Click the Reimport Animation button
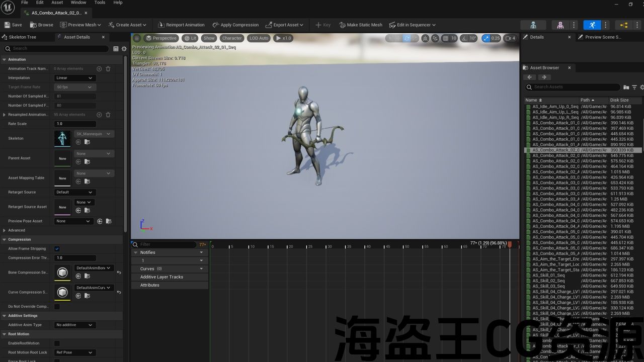This screenshot has height=362, width=644. pyautogui.click(x=181, y=25)
